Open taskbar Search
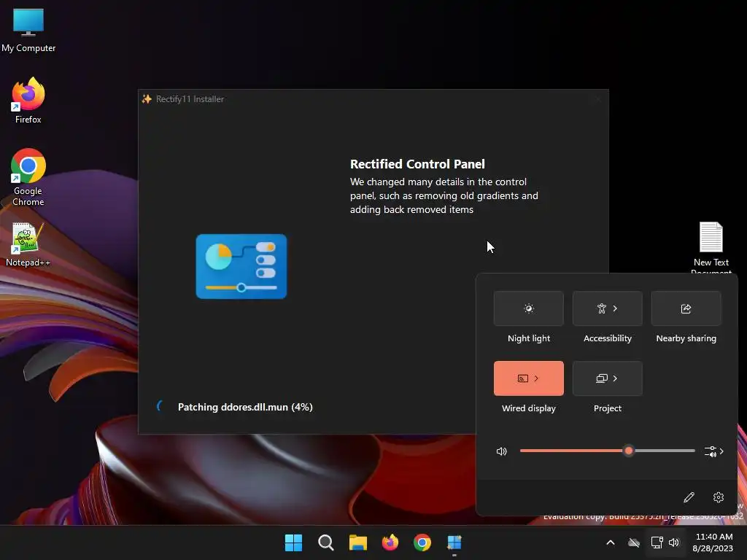The image size is (747, 560). (x=326, y=542)
